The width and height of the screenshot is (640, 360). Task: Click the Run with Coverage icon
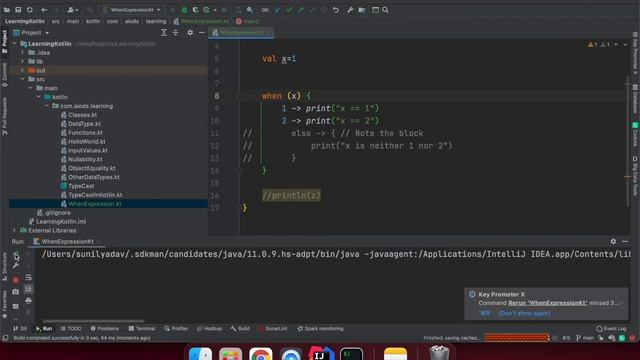(196, 10)
